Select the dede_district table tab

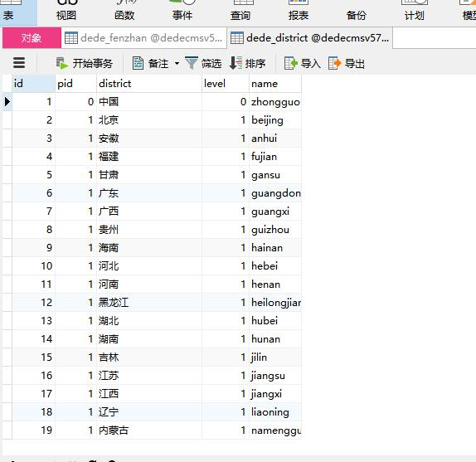pos(310,38)
